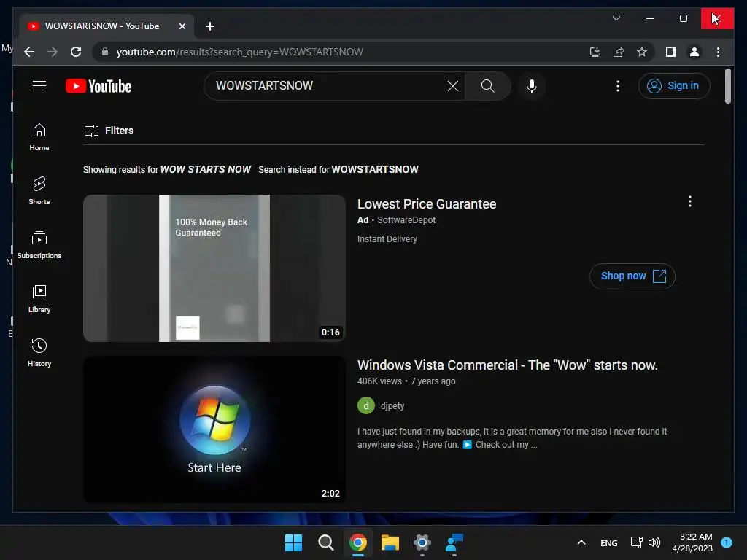Open the tab search dropdown chevron
Image resolution: width=747 pixels, height=560 pixels.
pyautogui.click(x=616, y=18)
